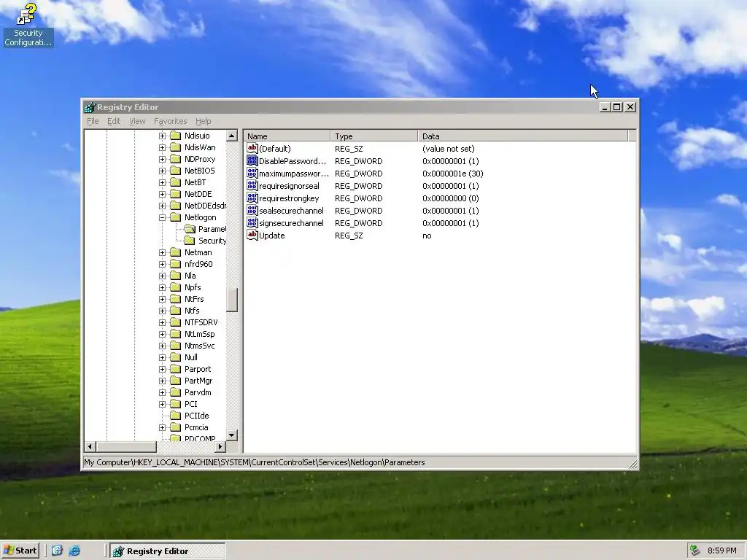Click the tree pane vertical scrollbar thumb

(x=232, y=300)
